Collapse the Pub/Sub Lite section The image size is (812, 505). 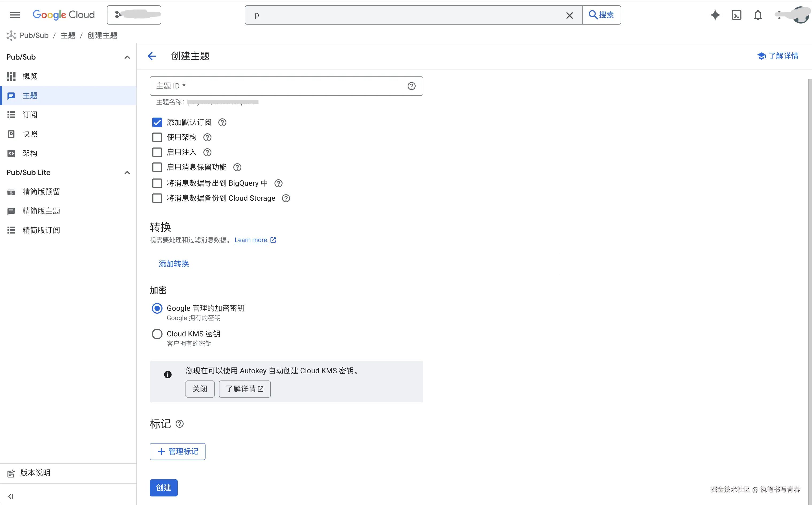127,173
